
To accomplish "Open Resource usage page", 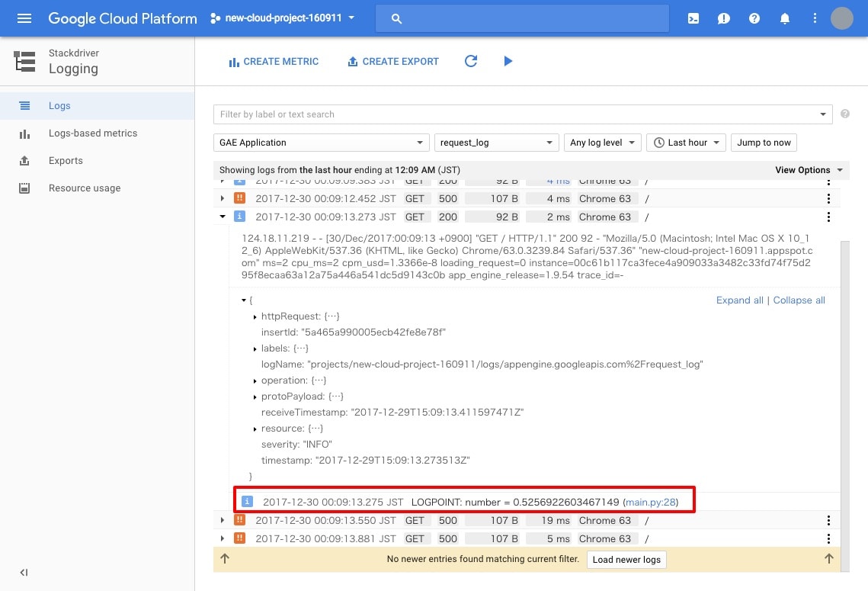I will [97, 188].
